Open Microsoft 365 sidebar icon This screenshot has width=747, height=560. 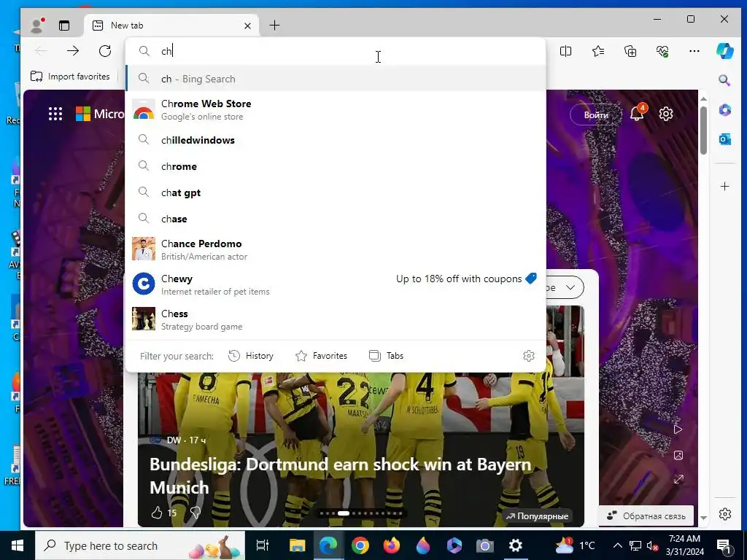724,110
